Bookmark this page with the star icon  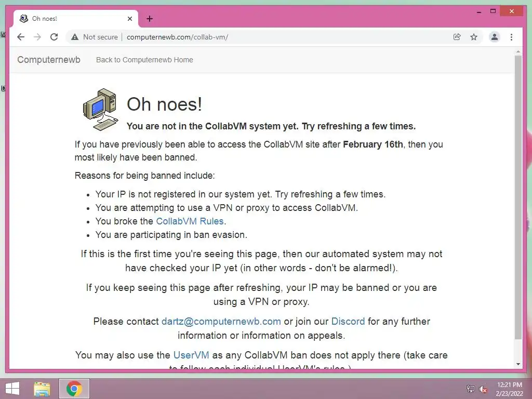point(474,37)
